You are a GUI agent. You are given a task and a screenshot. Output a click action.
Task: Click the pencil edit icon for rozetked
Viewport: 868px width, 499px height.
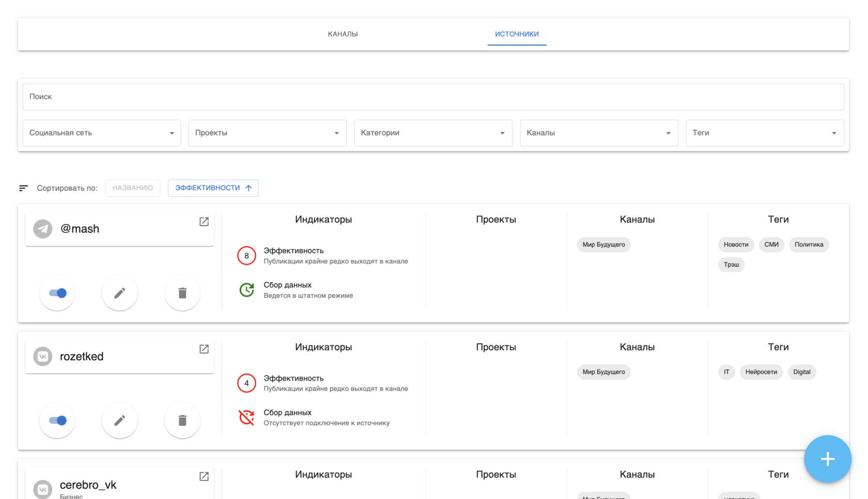tap(120, 420)
